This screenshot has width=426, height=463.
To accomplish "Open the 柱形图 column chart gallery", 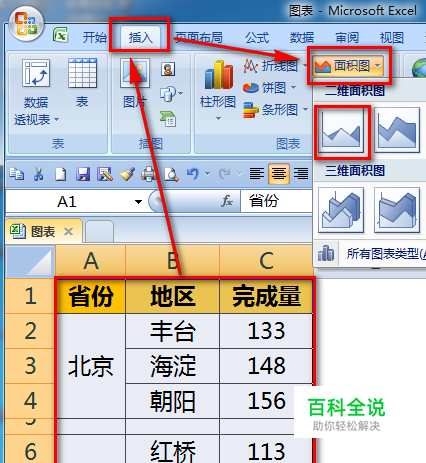I will [x=218, y=90].
